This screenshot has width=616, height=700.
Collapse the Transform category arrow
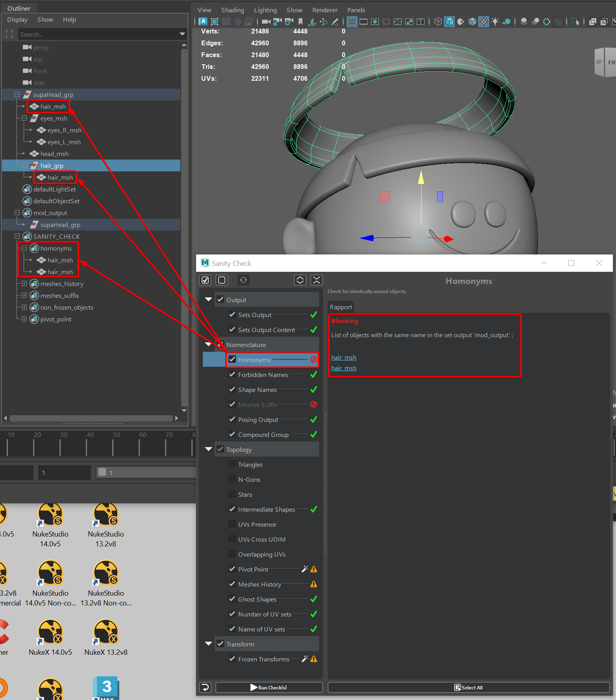209,644
